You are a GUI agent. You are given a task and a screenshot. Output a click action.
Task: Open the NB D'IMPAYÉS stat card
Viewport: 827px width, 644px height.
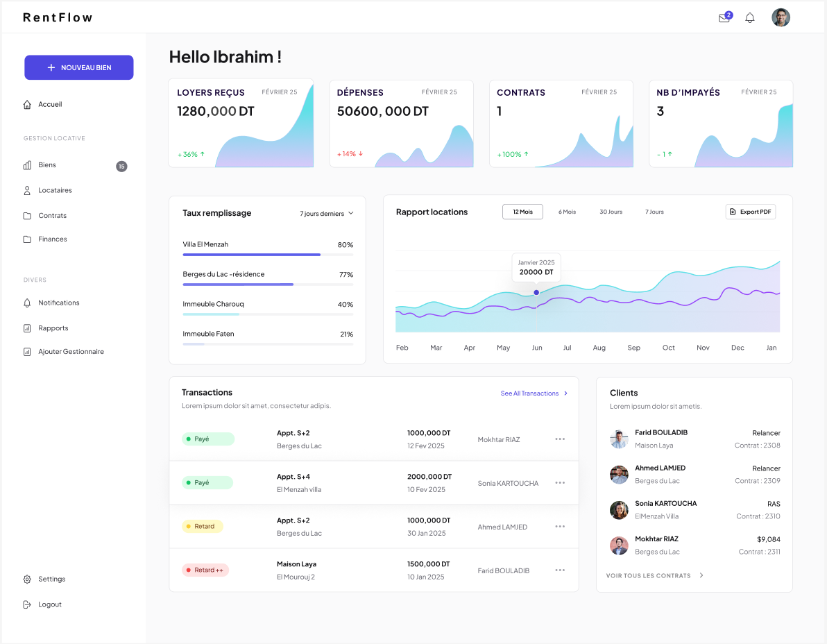pyautogui.click(x=721, y=124)
